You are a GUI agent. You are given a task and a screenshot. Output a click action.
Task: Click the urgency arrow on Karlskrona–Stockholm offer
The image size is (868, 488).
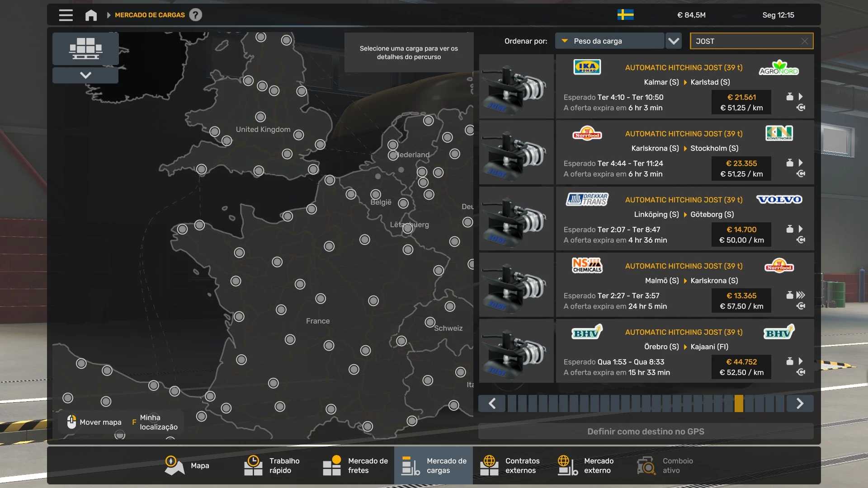pos(801,163)
